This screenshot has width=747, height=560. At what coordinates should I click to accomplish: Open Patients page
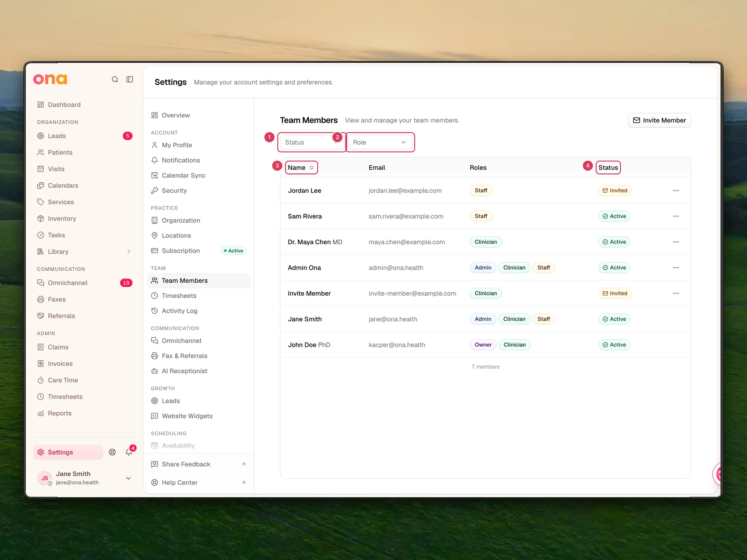60,153
